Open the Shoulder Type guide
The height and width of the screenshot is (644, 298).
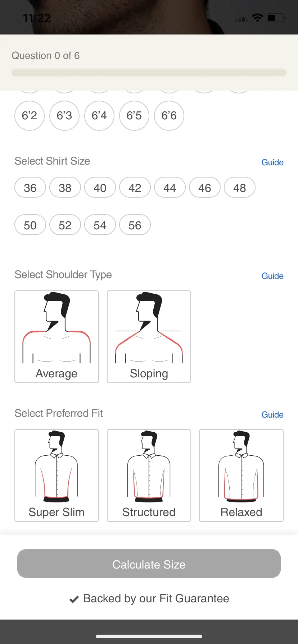click(272, 276)
